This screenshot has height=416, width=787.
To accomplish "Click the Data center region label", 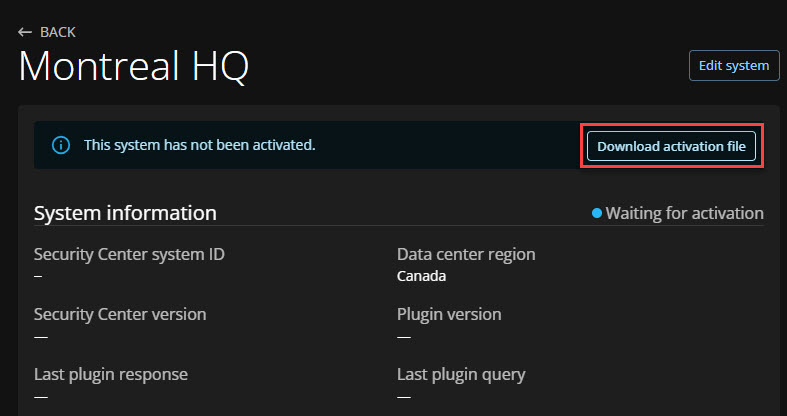I will click(465, 254).
